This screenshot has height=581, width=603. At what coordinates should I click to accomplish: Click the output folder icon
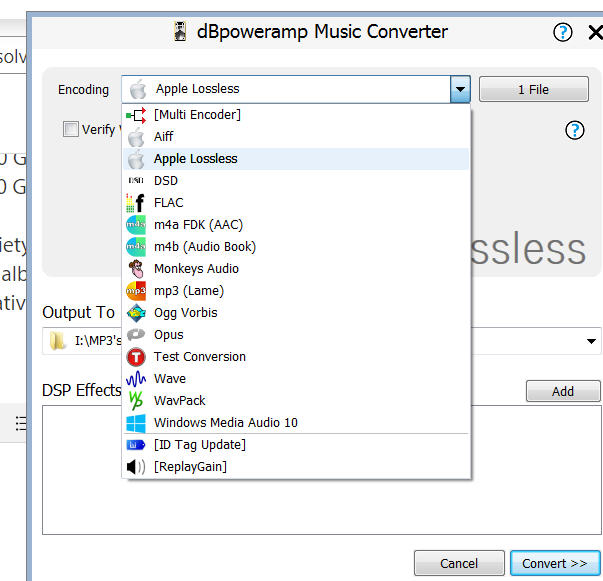pos(58,341)
